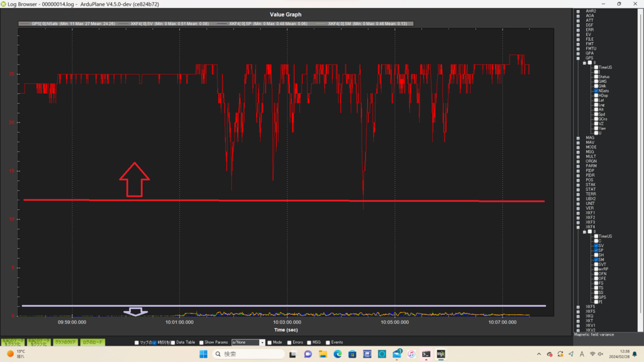This screenshot has width=644, height=362.
Task: Toggle the Mode checkbox
Action: pyautogui.click(x=269, y=343)
